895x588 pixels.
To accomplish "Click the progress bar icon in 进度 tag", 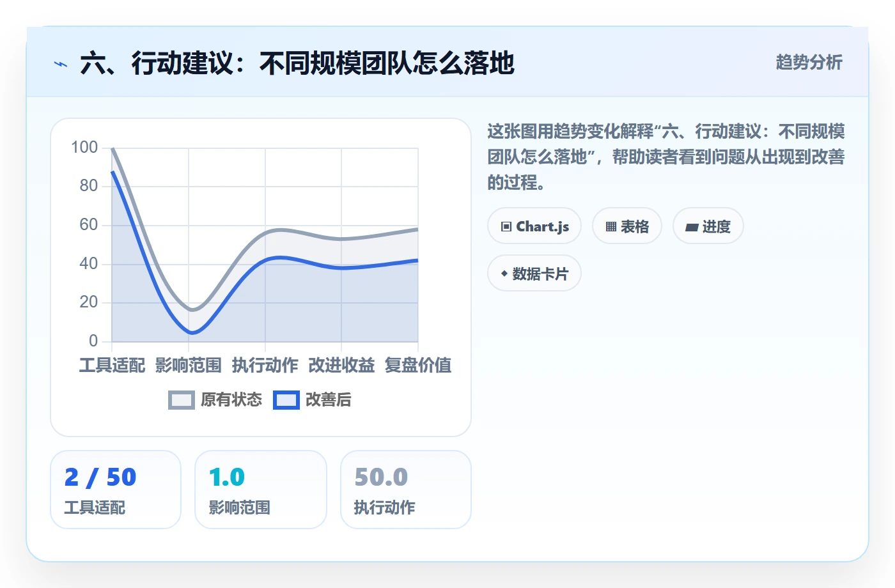I will (692, 227).
